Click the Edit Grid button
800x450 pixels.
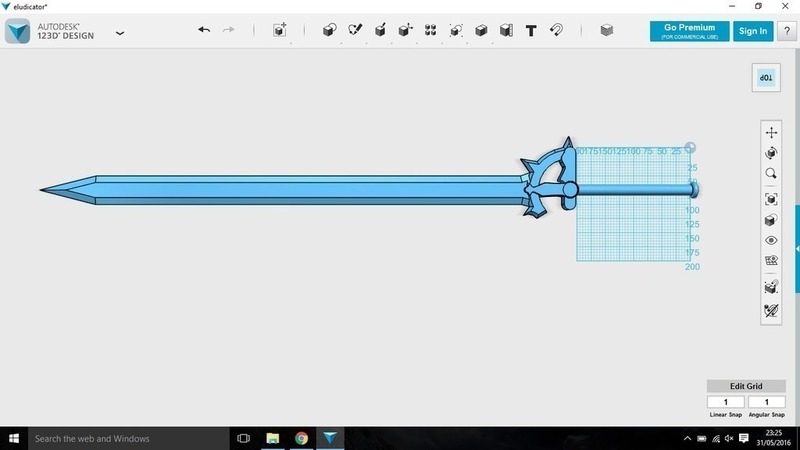tap(746, 386)
